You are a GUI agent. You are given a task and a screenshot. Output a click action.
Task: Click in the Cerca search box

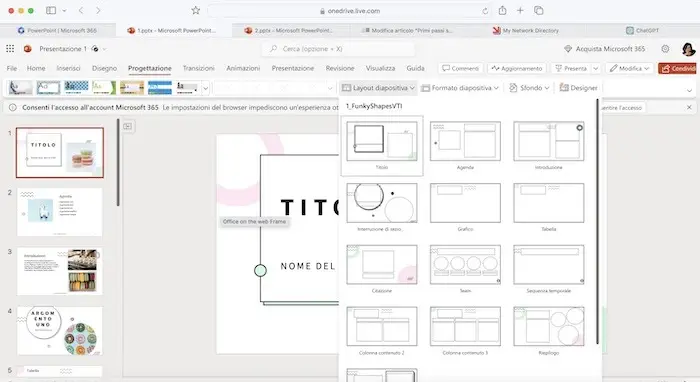click(339, 49)
